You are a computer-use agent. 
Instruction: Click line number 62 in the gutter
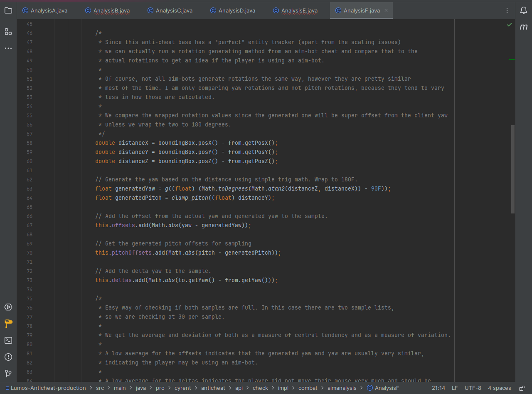click(x=29, y=179)
